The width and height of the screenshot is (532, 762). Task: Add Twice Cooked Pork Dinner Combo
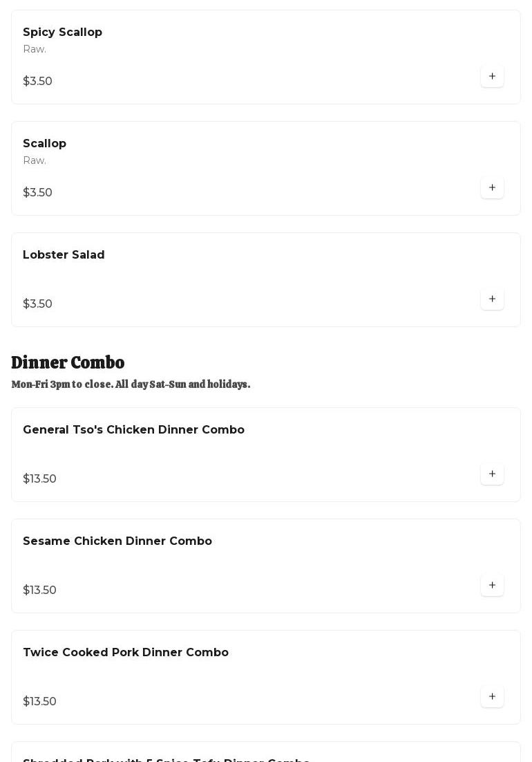click(x=492, y=696)
